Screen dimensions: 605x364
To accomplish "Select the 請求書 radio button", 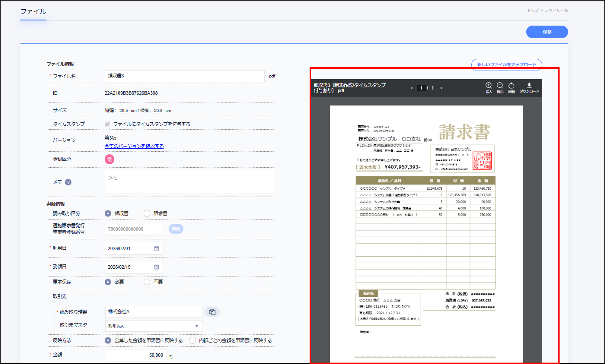I will click(147, 213).
